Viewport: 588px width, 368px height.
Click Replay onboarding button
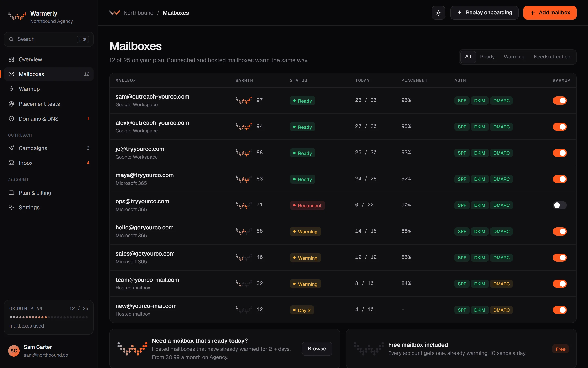(x=484, y=13)
